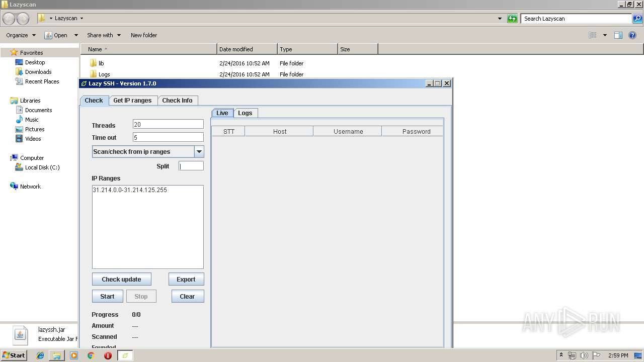Open the Opera browser taskbar icon

[x=108, y=355]
